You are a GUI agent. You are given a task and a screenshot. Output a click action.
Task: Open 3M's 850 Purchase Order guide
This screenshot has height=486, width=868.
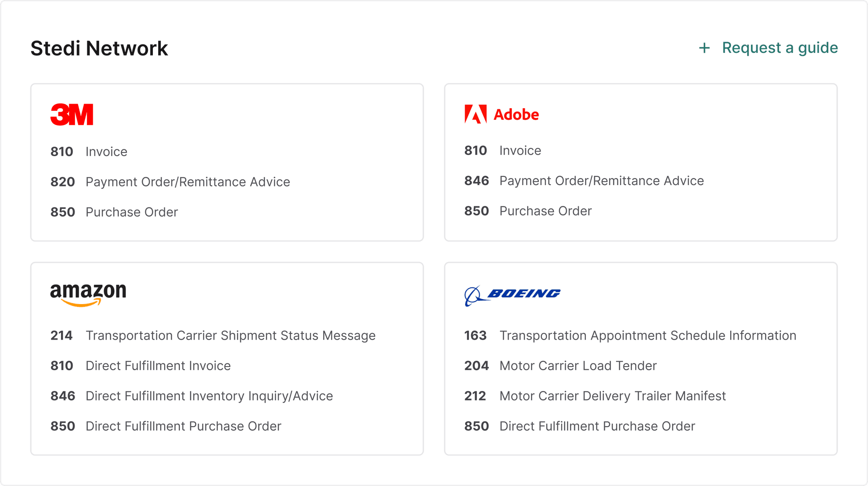[x=114, y=212]
